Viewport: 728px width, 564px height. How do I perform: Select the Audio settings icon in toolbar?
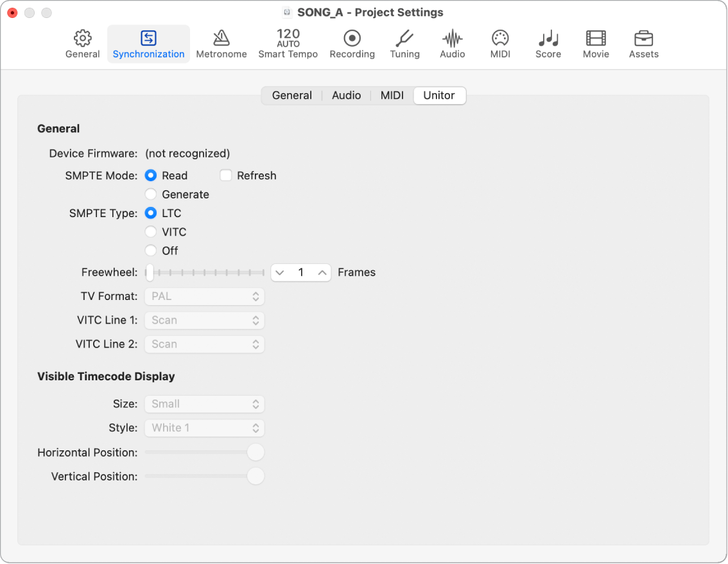pyautogui.click(x=452, y=42)
